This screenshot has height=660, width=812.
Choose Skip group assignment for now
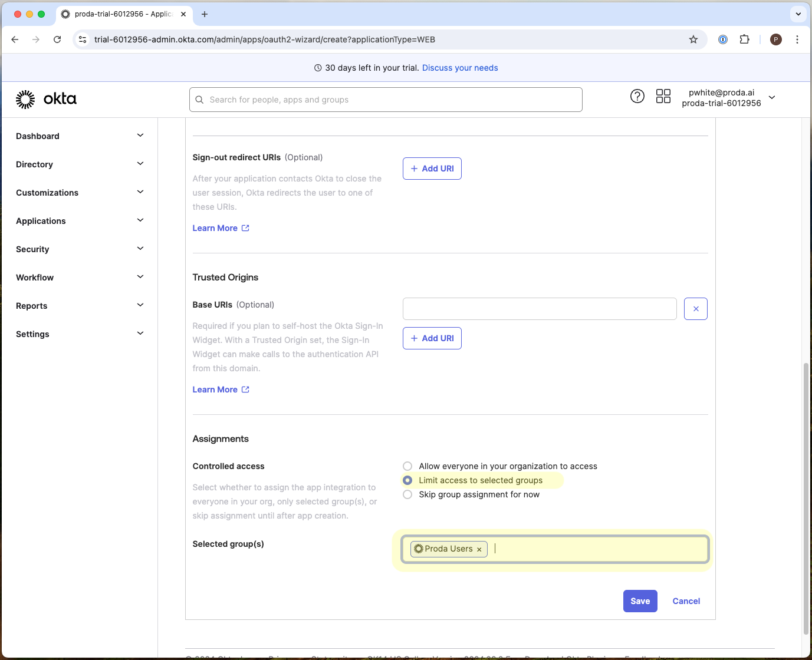pos(407,494)
